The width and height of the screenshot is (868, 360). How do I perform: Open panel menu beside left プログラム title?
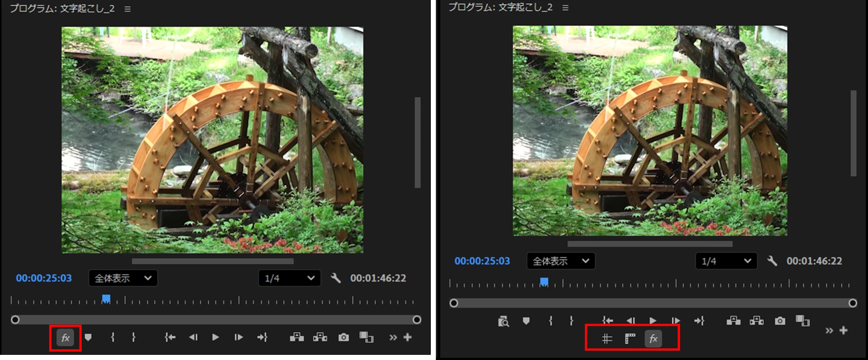coord(128,9)
